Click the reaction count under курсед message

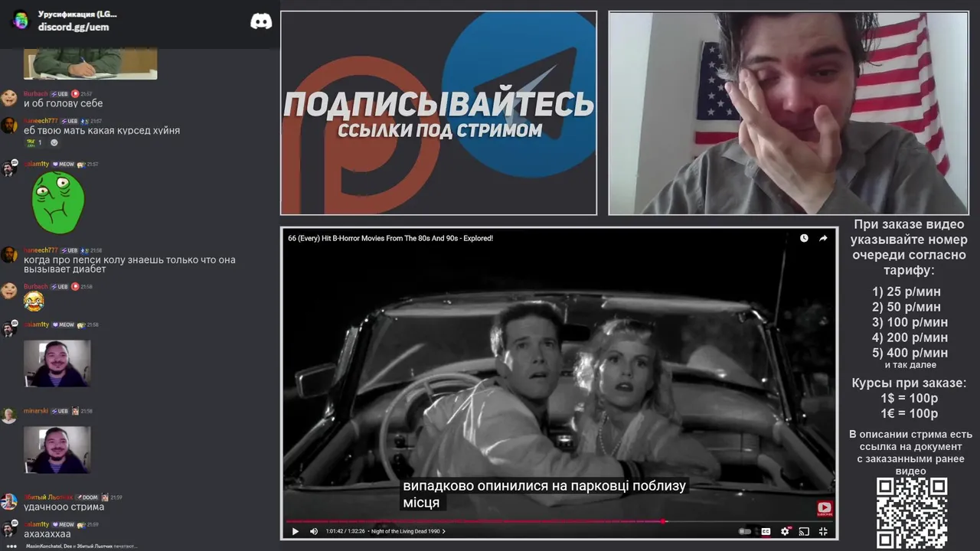34,143
